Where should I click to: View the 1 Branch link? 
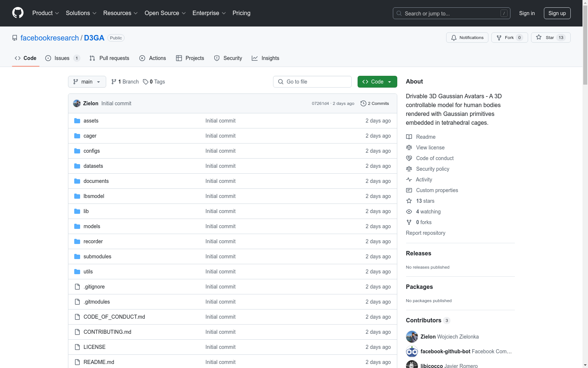point(125,82)
